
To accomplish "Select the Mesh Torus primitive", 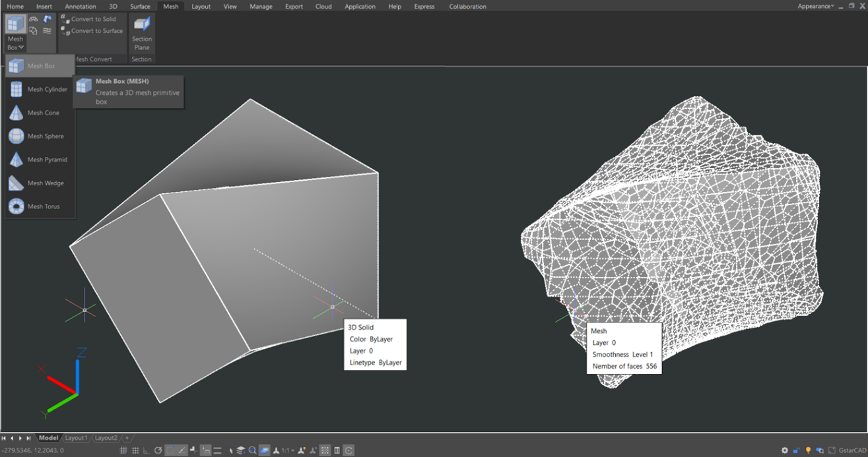I will (44, 206).
